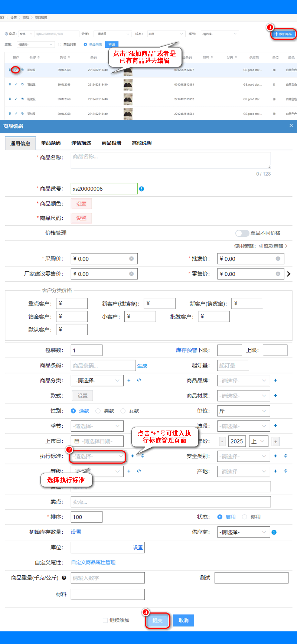Viewport: 297px width, 644px height.
Task: Click the edit pencil in the first product row
Action: [16, 69]
